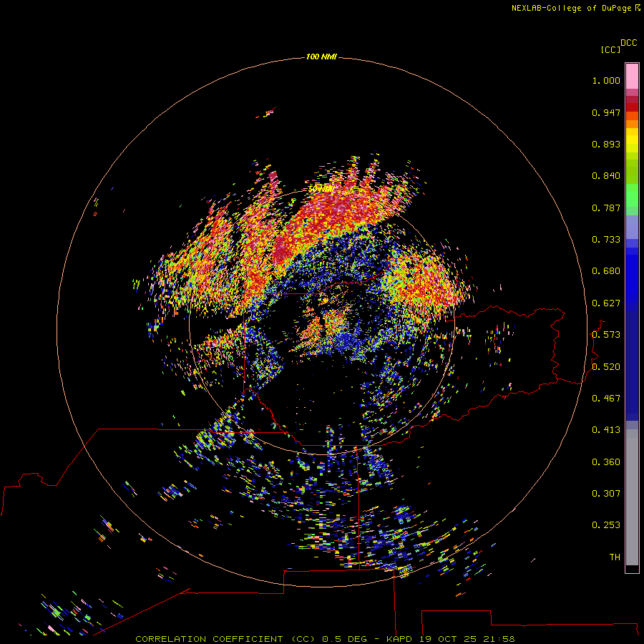The height and width of the screenshot is (644, 644).
Task: Select the 0.733 legend value
Action: [606, 240]
